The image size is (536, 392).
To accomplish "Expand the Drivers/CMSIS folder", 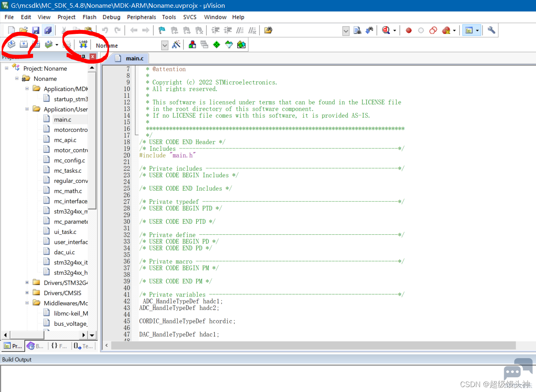I will (x=27, y=293).
